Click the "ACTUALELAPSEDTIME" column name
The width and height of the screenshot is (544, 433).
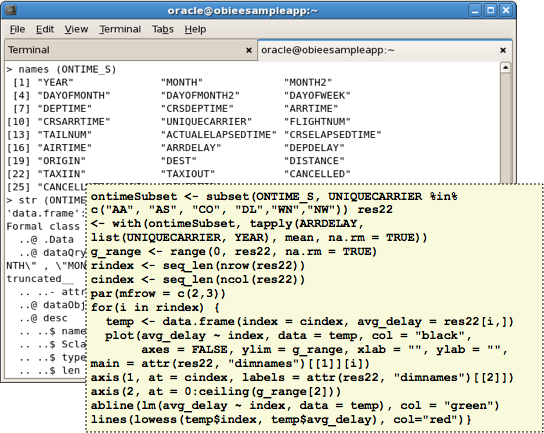tap(219, 135)
